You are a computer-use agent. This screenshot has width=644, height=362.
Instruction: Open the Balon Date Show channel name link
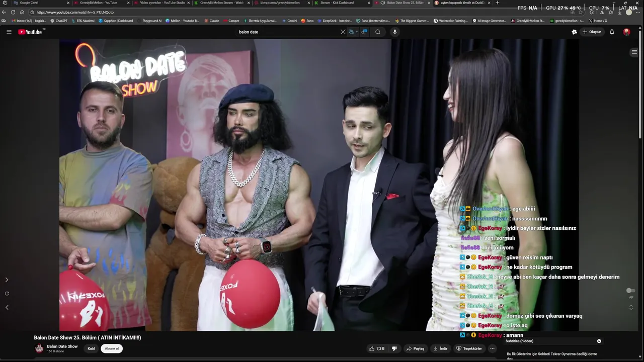(x=62, y=346)
